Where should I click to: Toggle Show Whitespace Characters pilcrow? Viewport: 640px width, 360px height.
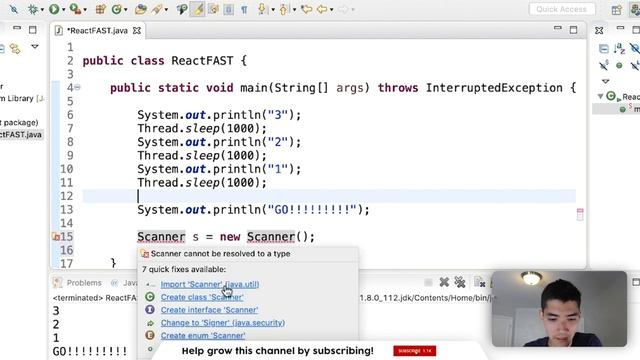click(244, 9)
